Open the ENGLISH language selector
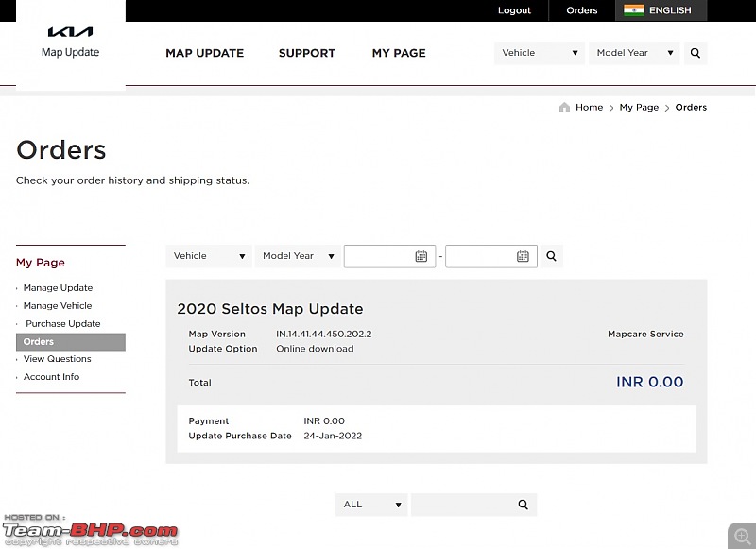The height and width of the screenshot is (549, 756). pyautogui.click(x=661, y=10)
